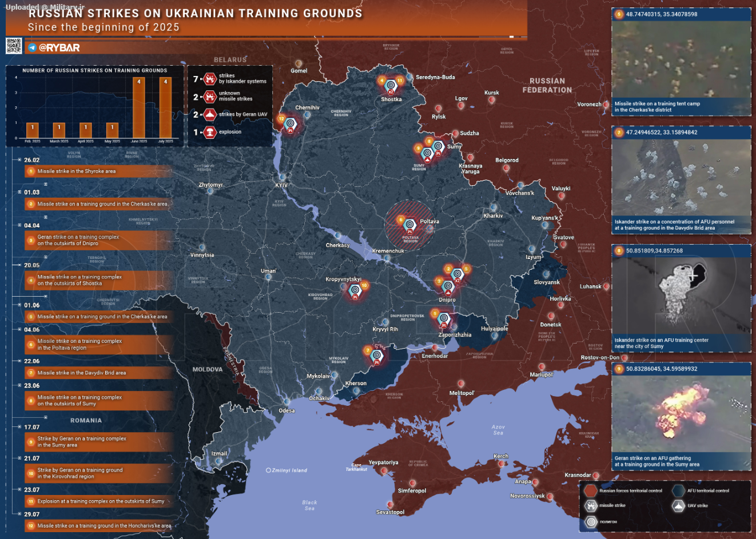Screen dimensions: 756x539
Task: Open the Telegram icon next to @RYBAR
Action: [32, 48]
